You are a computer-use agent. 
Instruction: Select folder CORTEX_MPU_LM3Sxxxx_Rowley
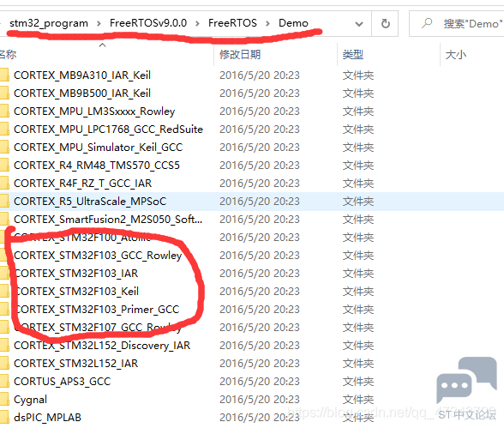[94, 112]
